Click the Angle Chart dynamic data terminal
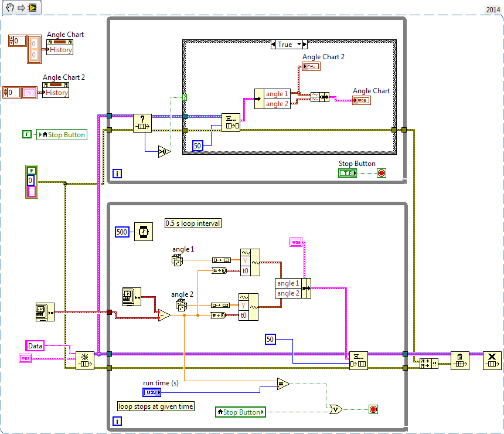 (x=362, y=100)
